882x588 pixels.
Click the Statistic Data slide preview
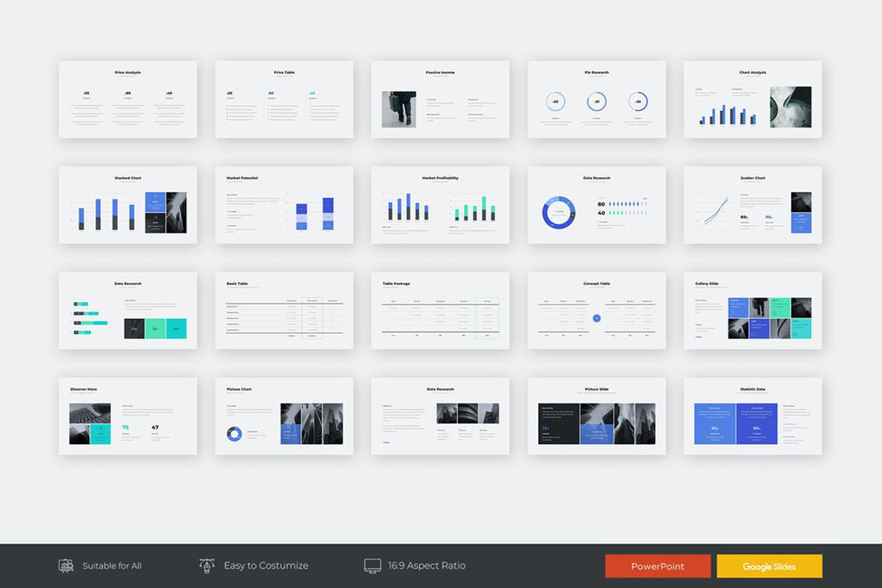[754, 415]
